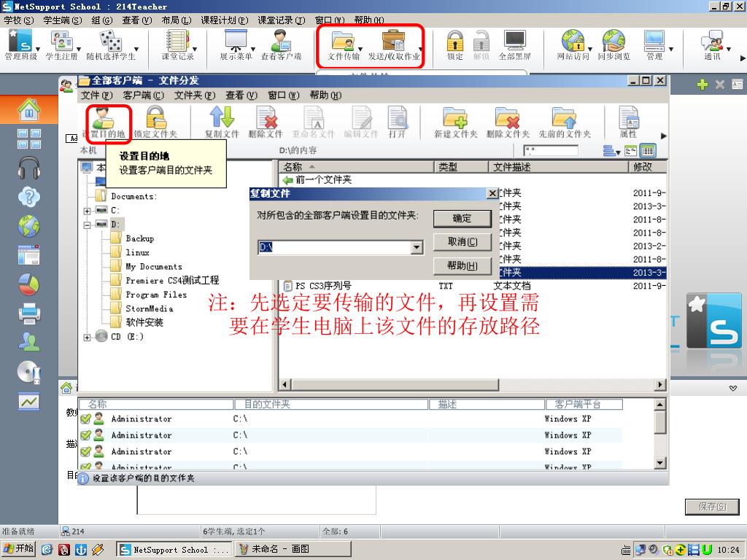Collapse the D: drive tree node
The height and width of the screenshot is (560, 747).
88,225
